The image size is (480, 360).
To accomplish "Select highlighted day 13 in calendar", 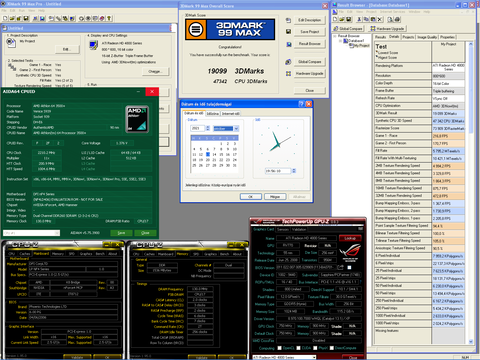I will point(208,154).
